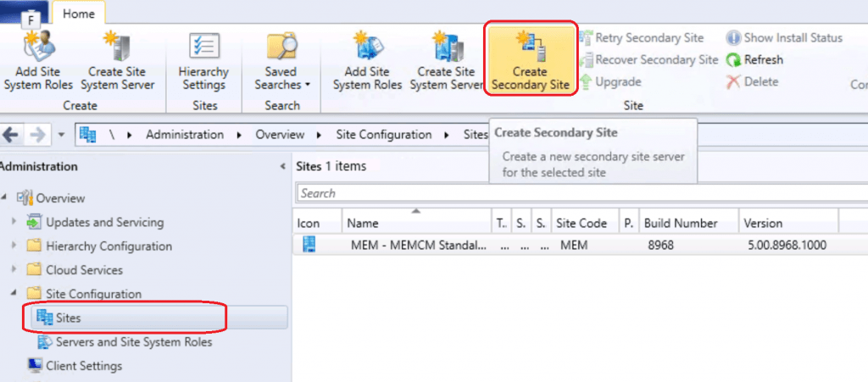
Task: Click Recover Secondary Site
Action: coord(648,59)
